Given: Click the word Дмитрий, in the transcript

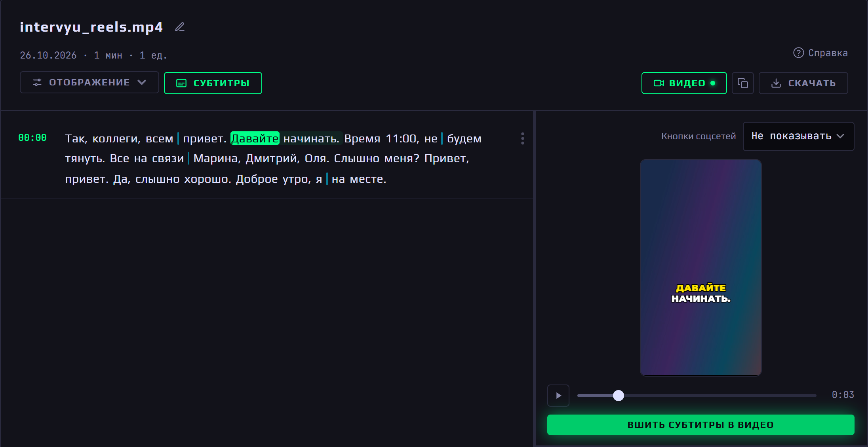Looking at the screenshot, I should (x=273, y=159).
